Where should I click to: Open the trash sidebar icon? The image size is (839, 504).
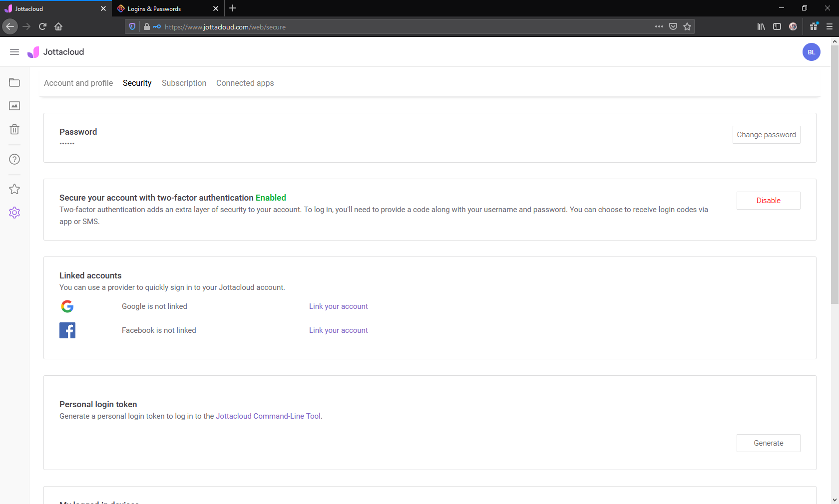click(x=14, y=129)
